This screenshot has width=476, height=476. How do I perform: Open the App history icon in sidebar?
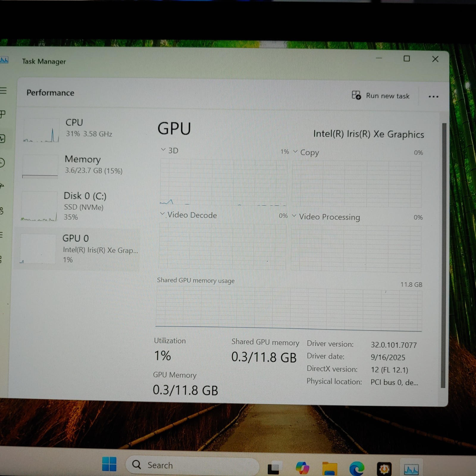click(x=2, y=163)
